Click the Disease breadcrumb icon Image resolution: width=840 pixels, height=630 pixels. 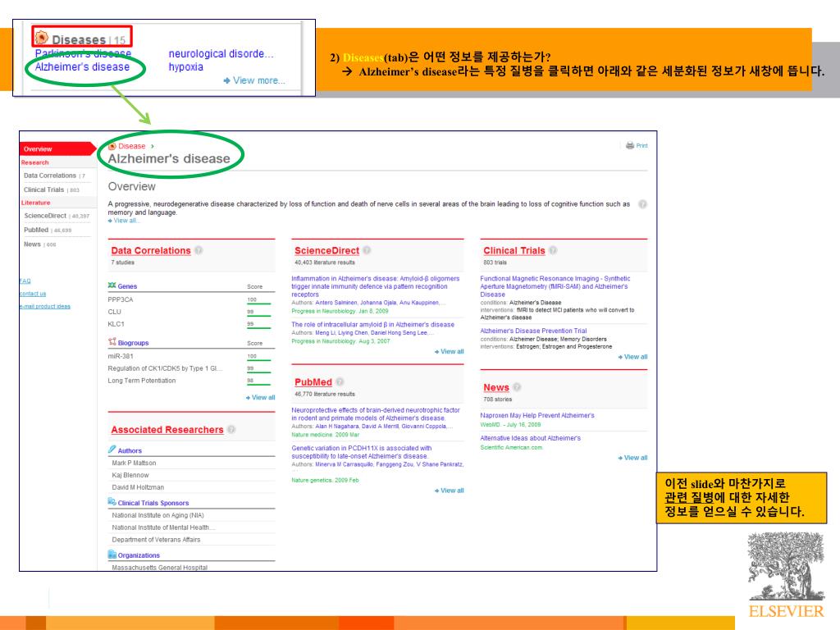pos(112,146)
